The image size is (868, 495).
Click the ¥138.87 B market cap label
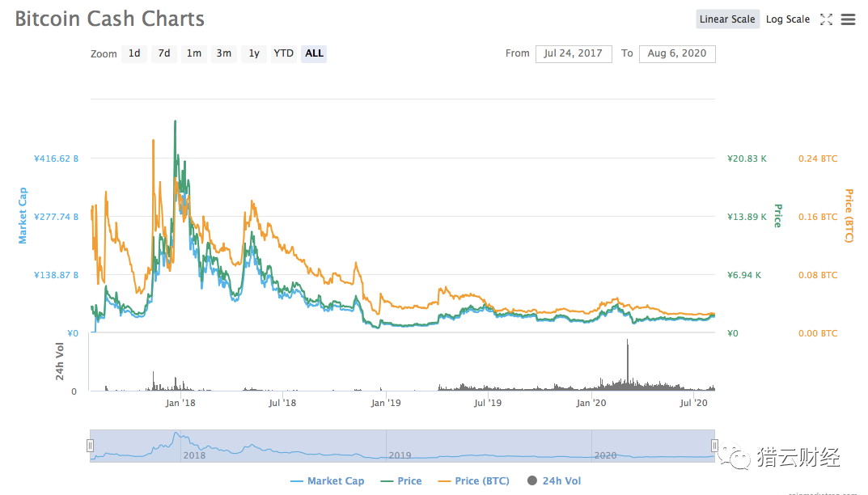(x=56, y=275)
